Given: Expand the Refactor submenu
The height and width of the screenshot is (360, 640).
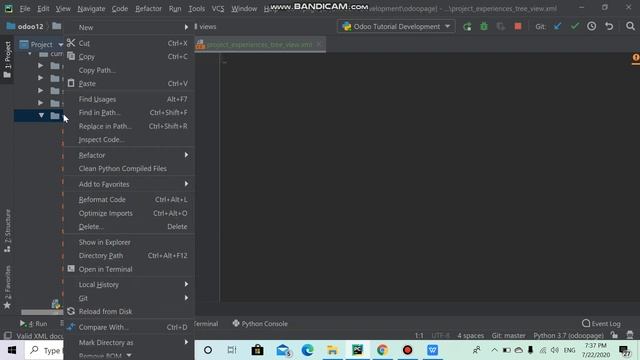Looking at the screenshot, I should click(x=186, y=155).
